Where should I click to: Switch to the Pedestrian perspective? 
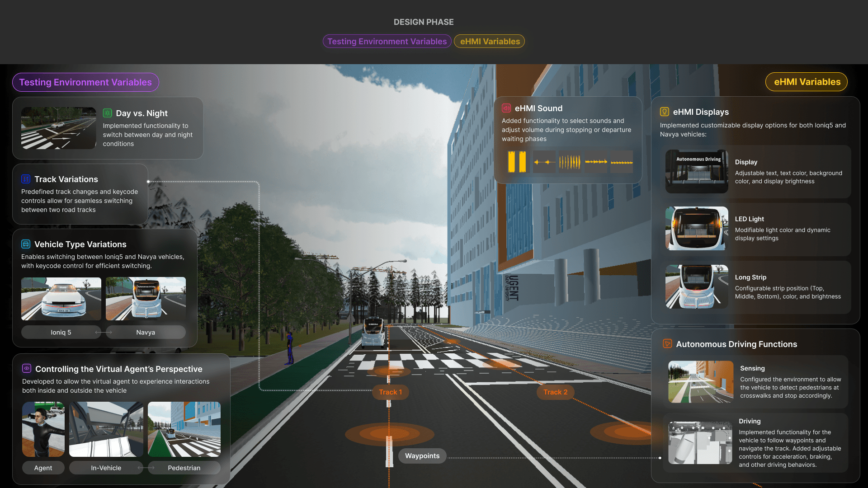click(184, 468)
